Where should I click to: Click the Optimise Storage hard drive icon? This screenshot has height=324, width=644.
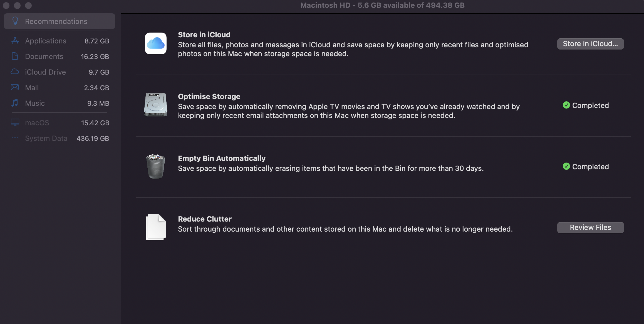(156, 105)
